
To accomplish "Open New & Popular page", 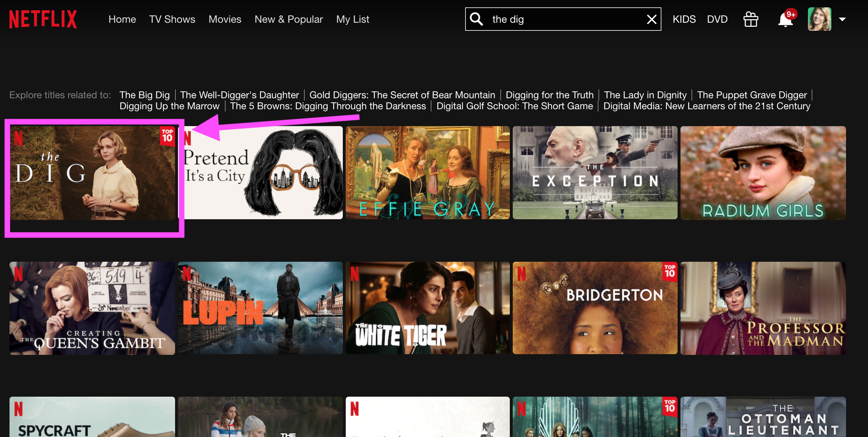I will 289,19.
